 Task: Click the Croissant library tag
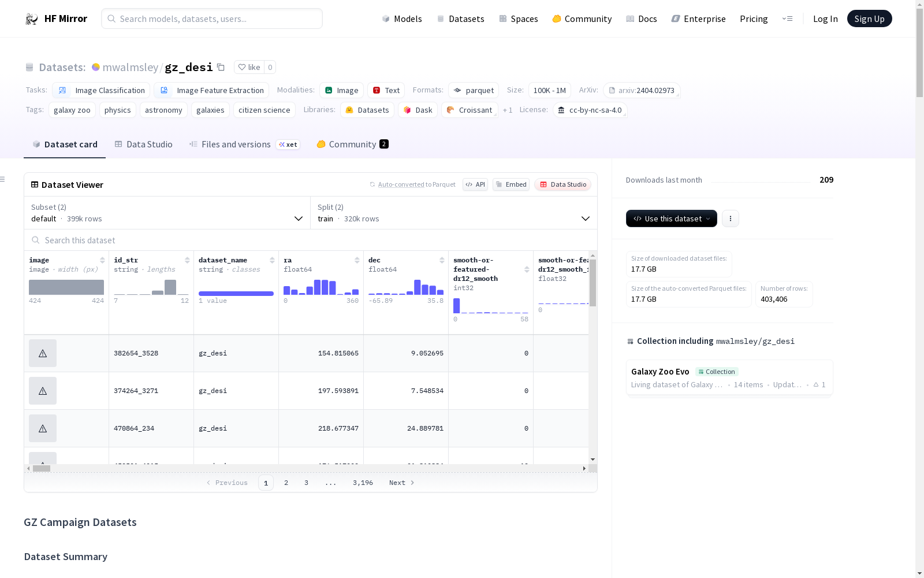[x=470, y=110]
